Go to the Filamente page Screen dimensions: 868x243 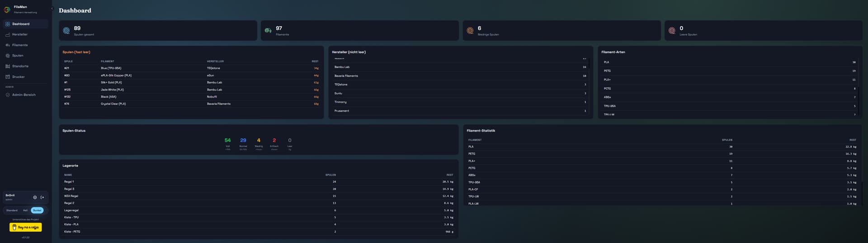[26, 45]
